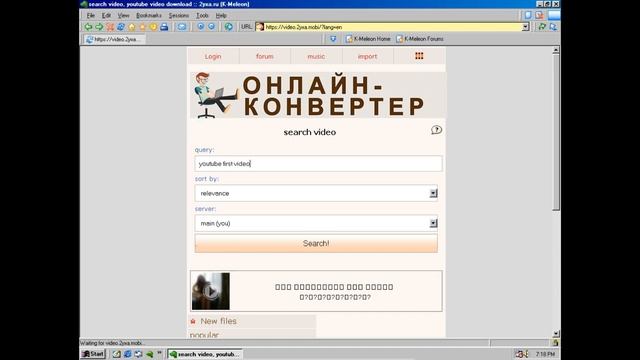Click the scrollbar down arrow
Viewport: 640px width, 360px height.
coord(556,334)
